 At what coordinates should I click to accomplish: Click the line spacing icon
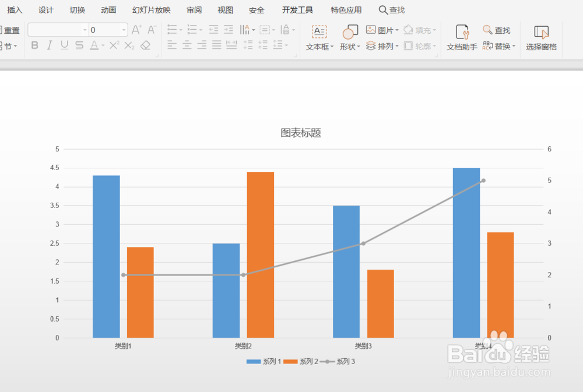click(278, 45)
